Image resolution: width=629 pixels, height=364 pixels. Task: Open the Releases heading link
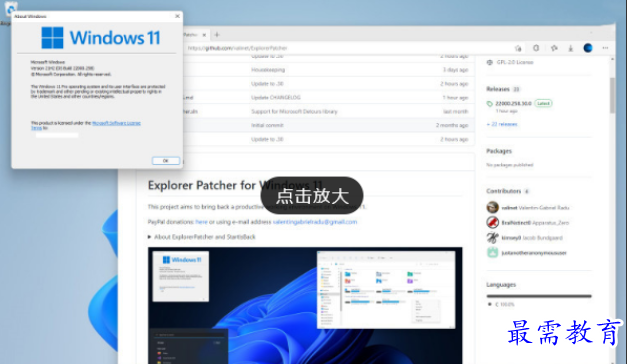click(498, 89)
